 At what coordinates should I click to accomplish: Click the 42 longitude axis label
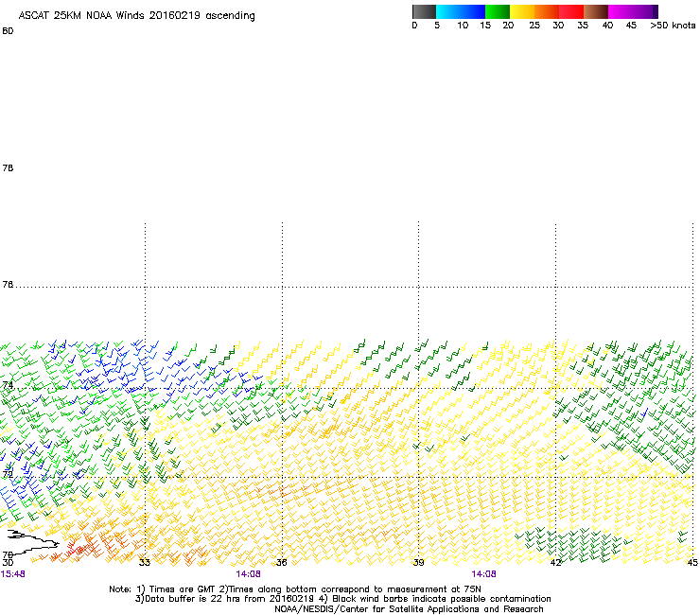coord(555,562)
